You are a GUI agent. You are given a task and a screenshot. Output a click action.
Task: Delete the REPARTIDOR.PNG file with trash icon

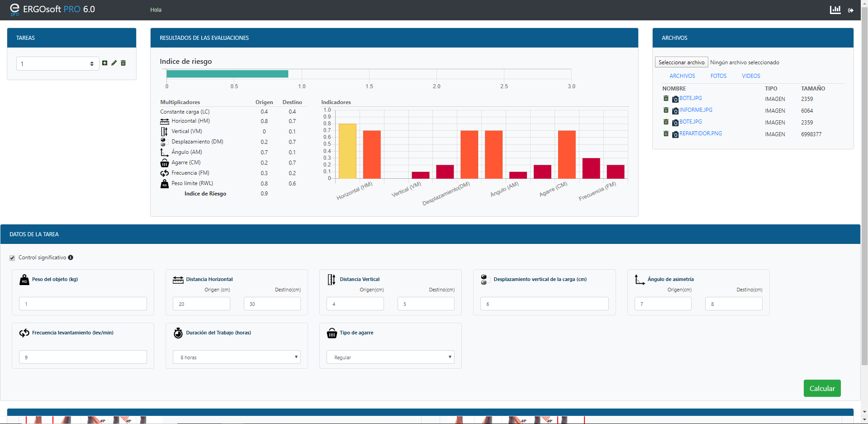666,133
